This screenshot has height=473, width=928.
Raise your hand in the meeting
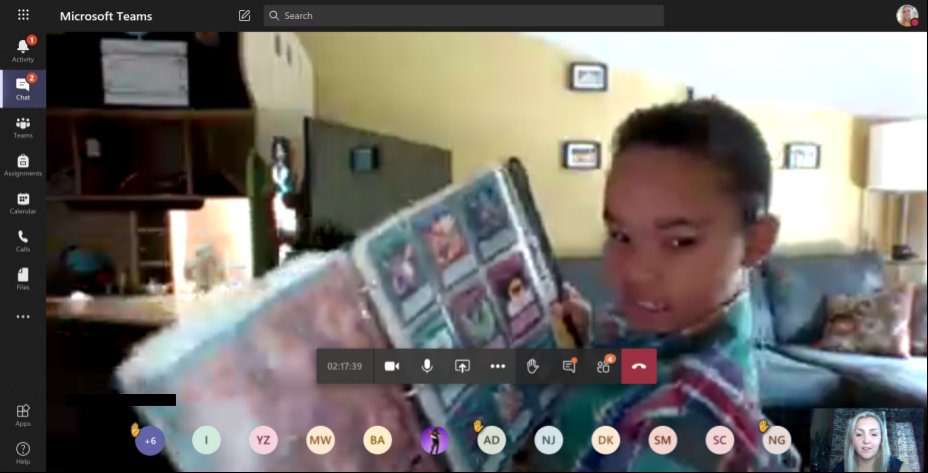[x=533, y=366]
